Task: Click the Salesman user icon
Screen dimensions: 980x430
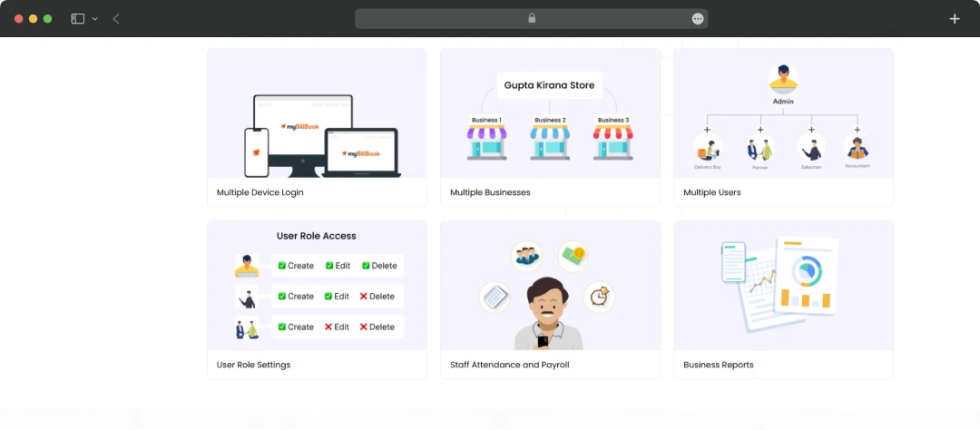Action: point(811,149)
